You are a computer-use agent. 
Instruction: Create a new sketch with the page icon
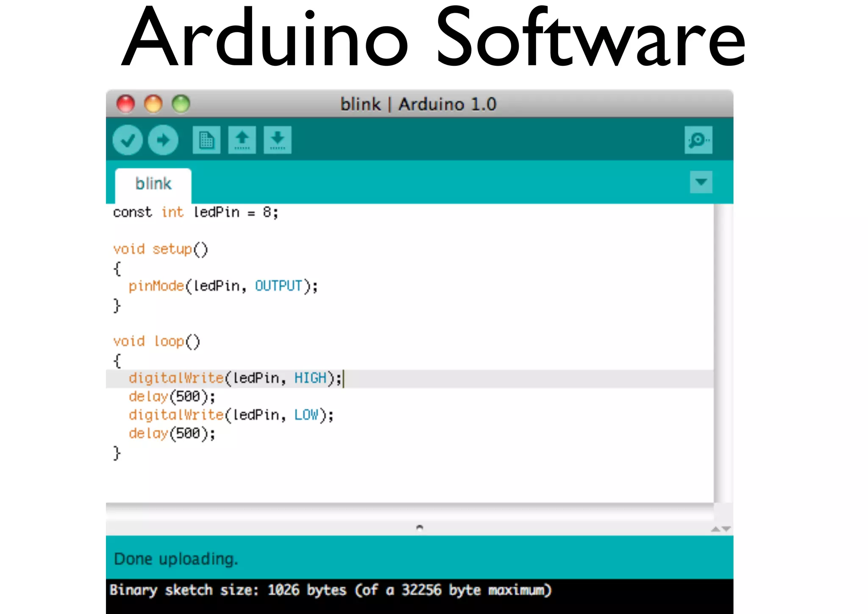pyautogui.click(x=206, y=140)
